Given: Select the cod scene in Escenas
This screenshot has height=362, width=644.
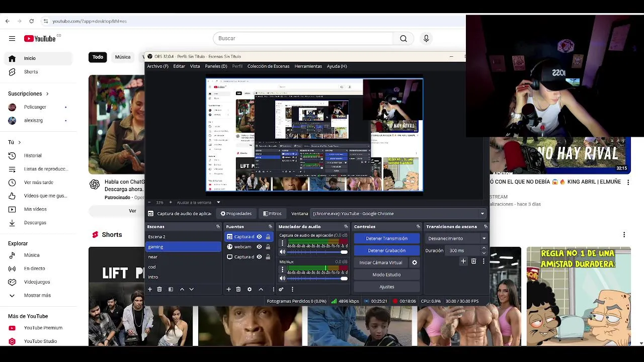Looking at the screenshot, I should point(183,267).
